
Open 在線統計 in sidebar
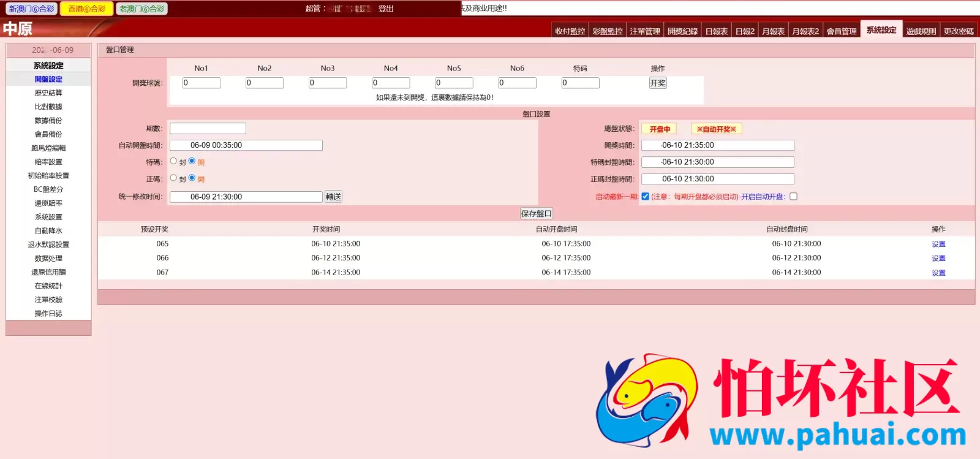coord(48,286)
